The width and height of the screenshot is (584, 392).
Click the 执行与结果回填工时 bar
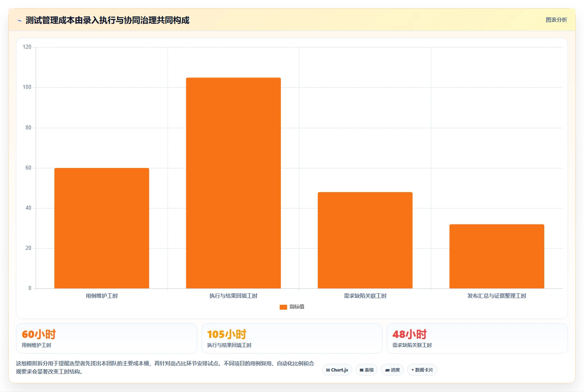[233, 183]
